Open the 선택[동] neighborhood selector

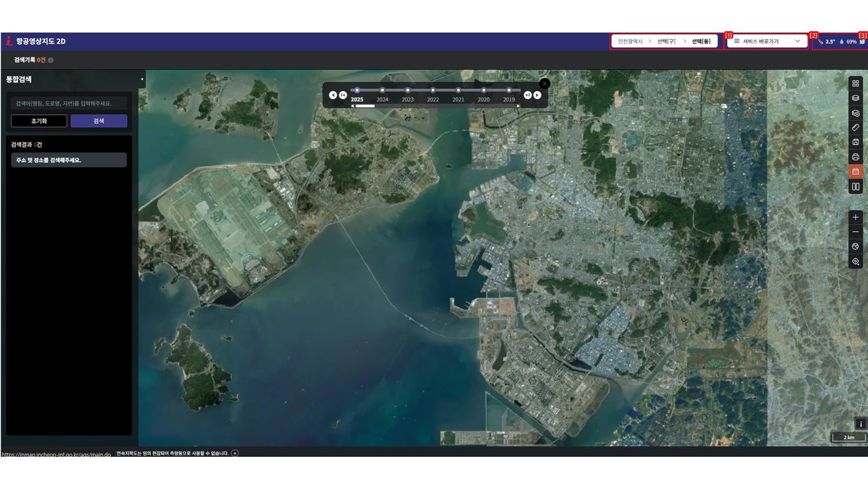pos(701,41)
